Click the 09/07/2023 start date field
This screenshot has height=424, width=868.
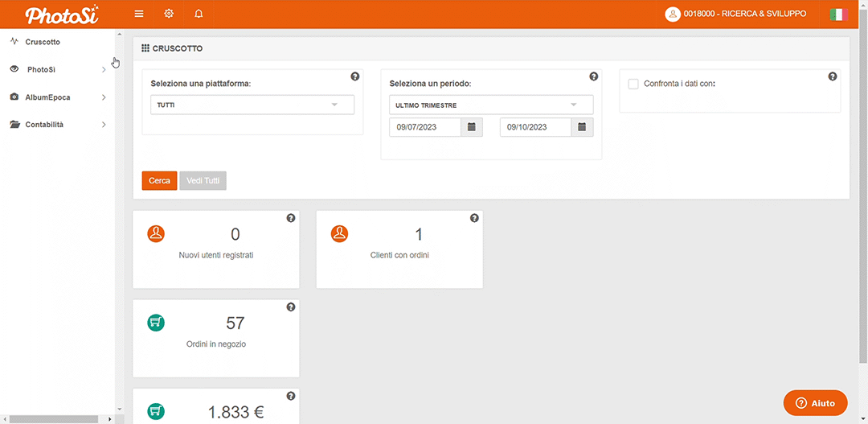point(425,127)
